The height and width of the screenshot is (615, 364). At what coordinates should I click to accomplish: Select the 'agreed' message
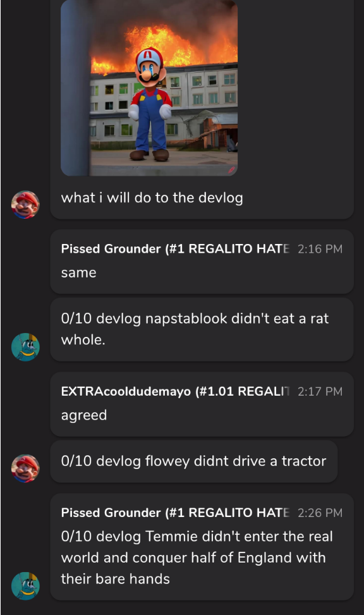click(x=84, y=415)
